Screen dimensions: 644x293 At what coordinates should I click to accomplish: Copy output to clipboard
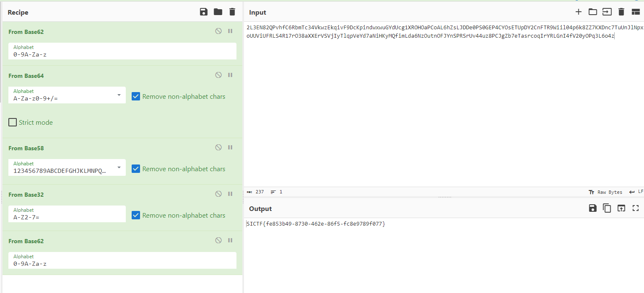point(607,208)
